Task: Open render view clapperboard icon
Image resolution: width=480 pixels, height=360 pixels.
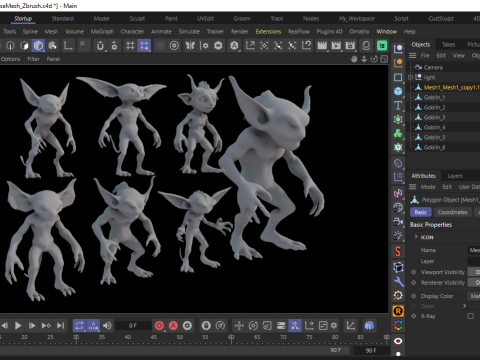Action: click(322, 45)
